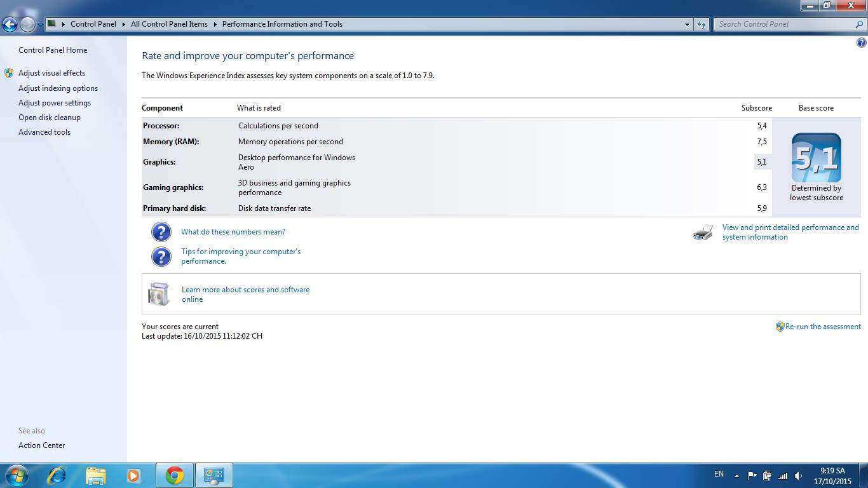Open Advanced tools link
The width and height of the screenshot is (868, 488).
pos(44,132)
